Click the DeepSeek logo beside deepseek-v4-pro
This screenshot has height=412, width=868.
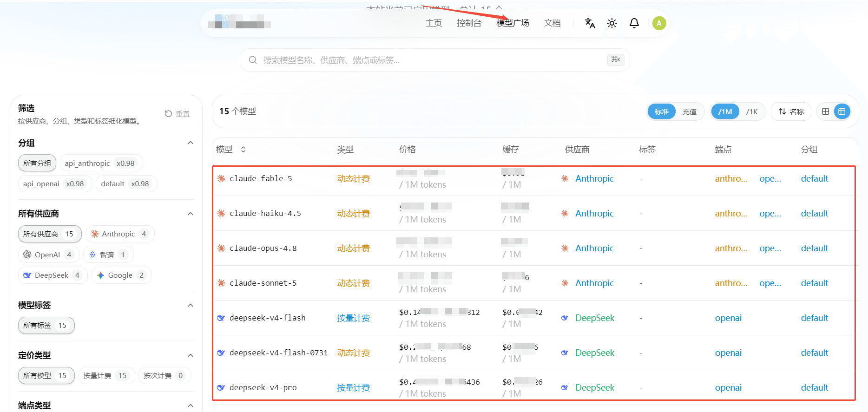coord(221,388)
